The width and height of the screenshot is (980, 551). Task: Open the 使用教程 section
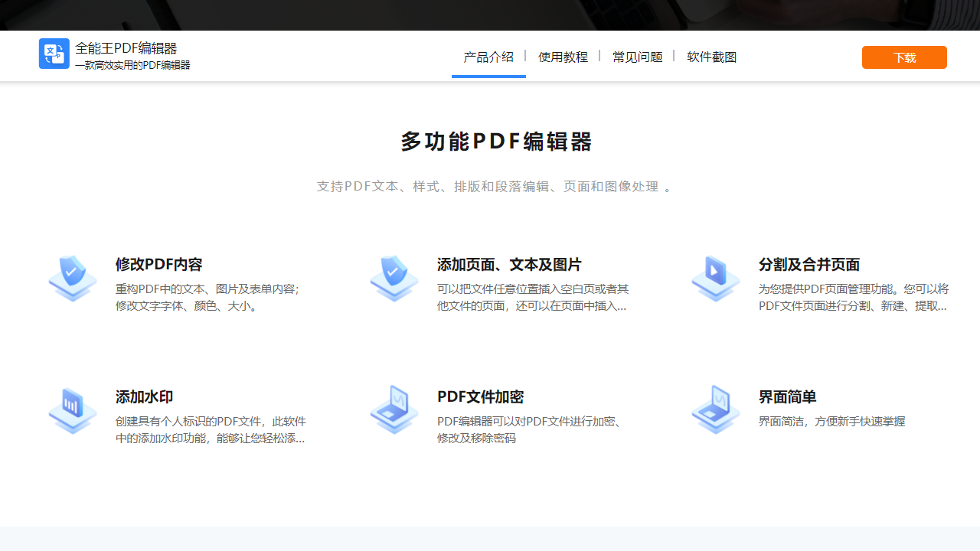click(563, 56)
